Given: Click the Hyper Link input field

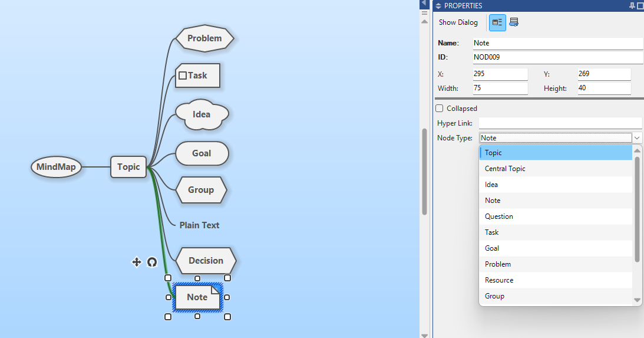Looking at the screenshot, I should point(560,123).
